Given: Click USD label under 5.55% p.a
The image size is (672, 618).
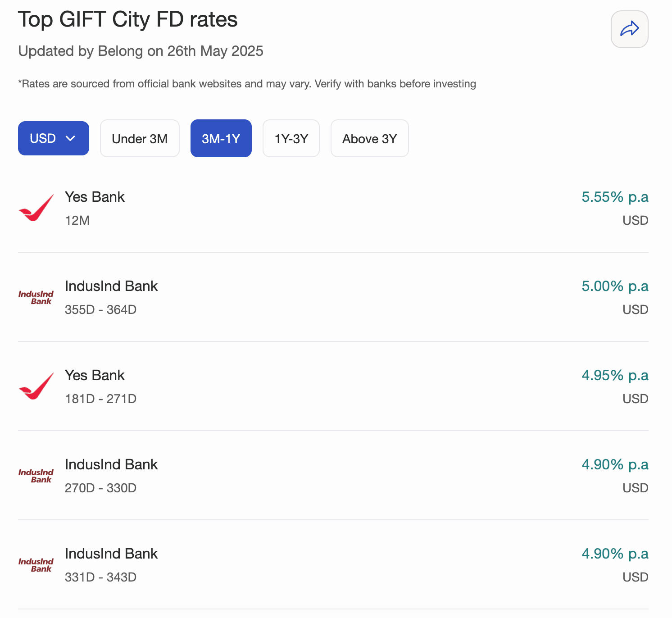Looking at the screenshot, I should 635,220.
